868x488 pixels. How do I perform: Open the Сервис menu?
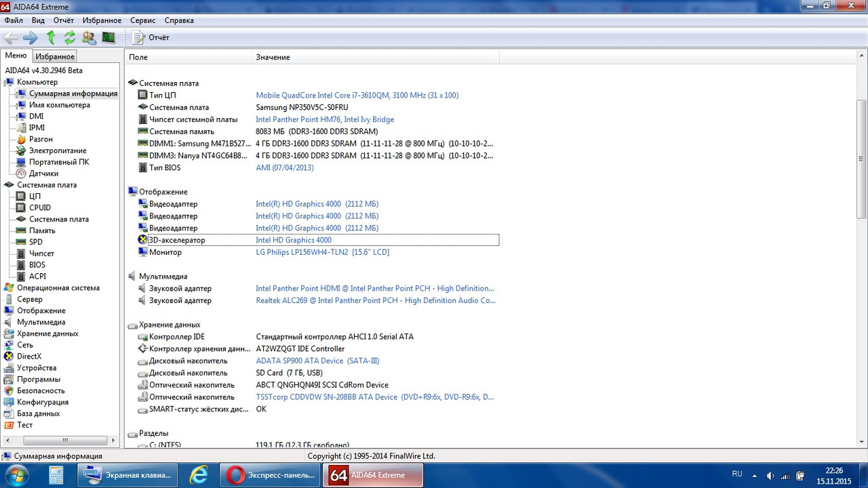point(143,20)
